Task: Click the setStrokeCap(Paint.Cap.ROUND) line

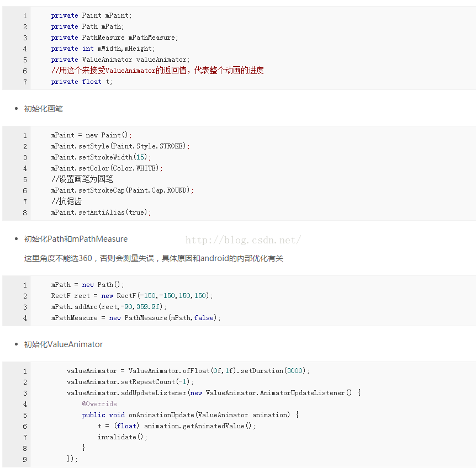Action: click(123, 190)
